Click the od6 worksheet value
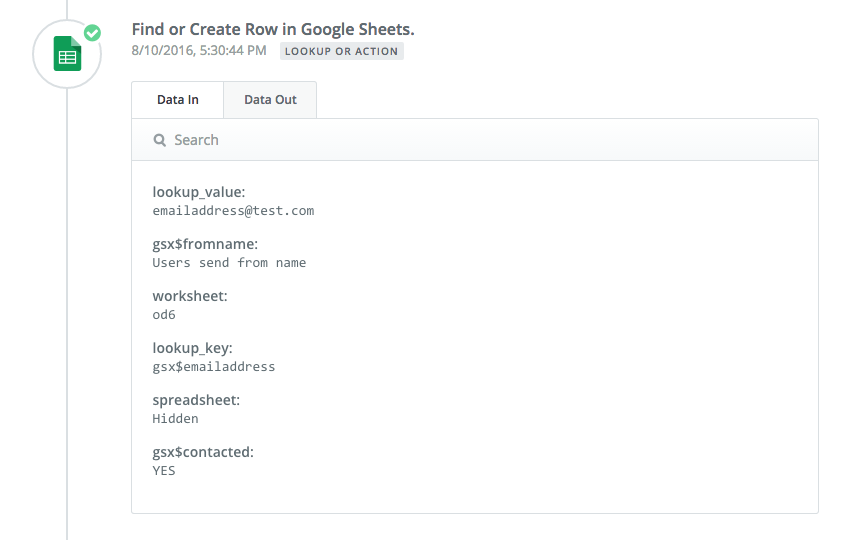This screenshot has width=866, height=540. (164, 315)
